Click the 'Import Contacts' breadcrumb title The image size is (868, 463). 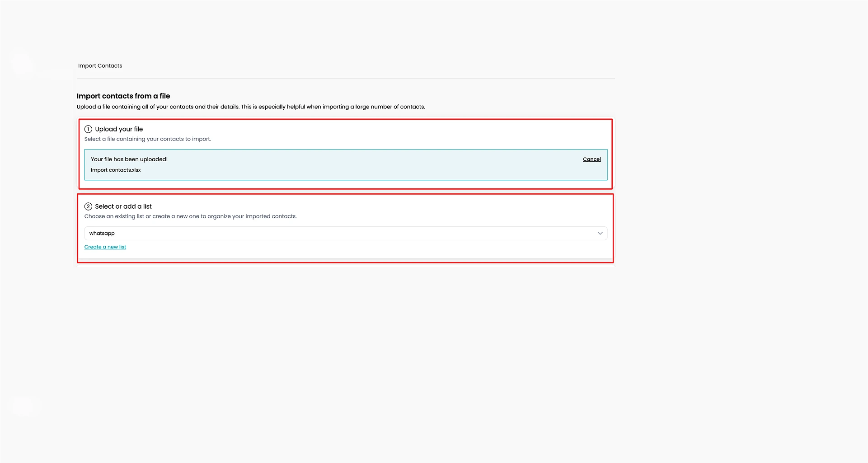(x=100, y=66)
